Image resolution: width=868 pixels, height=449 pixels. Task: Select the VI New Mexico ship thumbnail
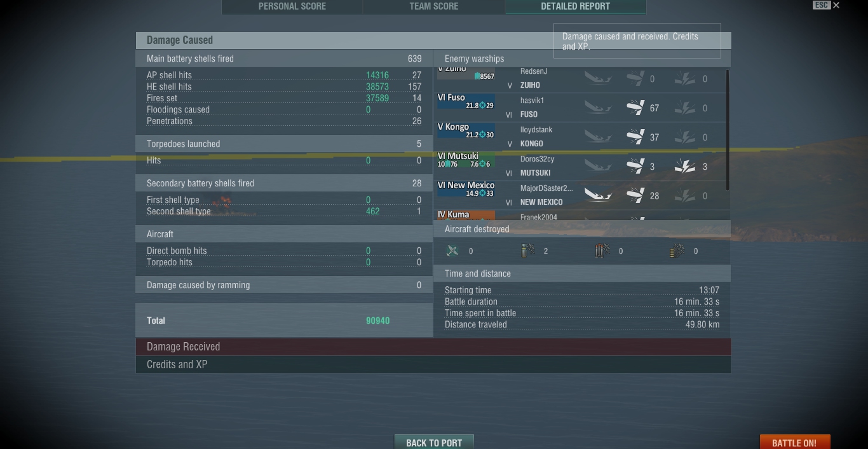[466, 189]
